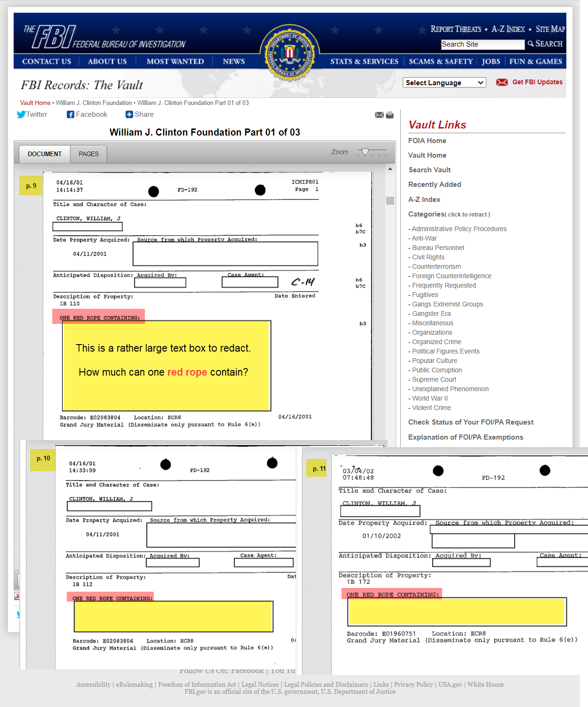Open the SCAMS & SAFETY menu

(x=441, y=61)
